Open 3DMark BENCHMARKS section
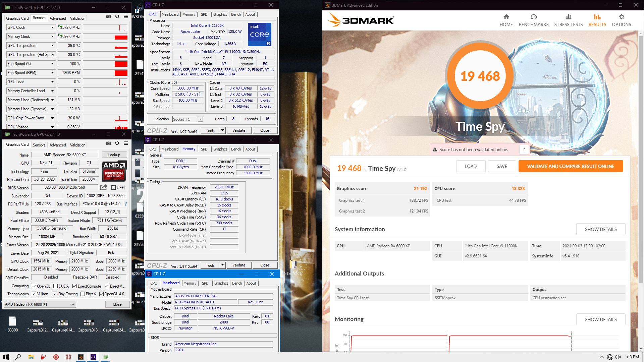This screenshot has height=362, width=644. (x=533, y=20)
